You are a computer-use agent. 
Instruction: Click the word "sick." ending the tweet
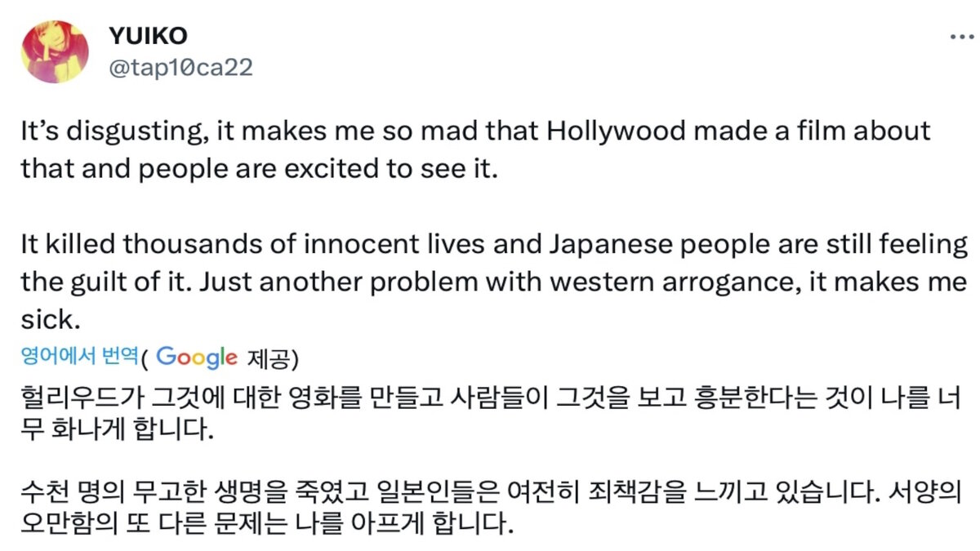point(50,318)
